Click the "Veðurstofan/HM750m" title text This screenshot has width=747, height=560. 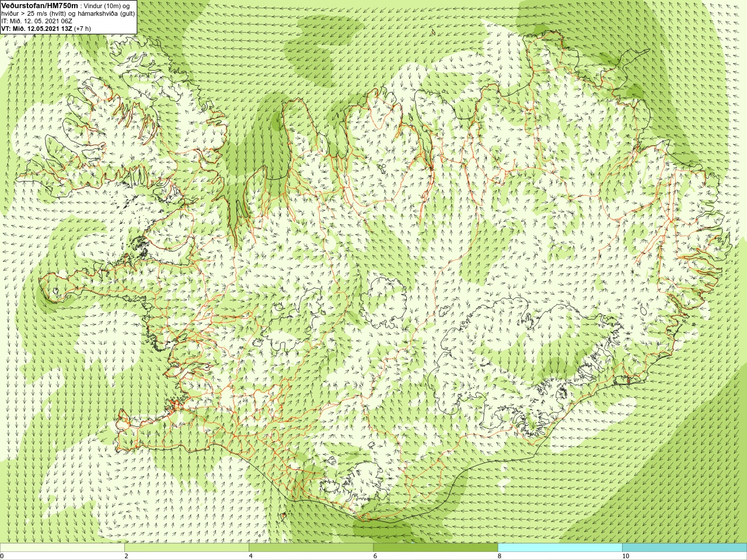(x=39, y=5)
